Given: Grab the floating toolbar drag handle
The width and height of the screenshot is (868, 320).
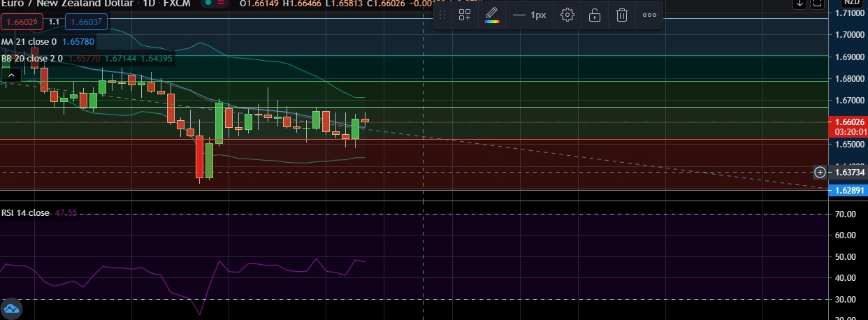Looking at the screenshot, I should point(442,15).
